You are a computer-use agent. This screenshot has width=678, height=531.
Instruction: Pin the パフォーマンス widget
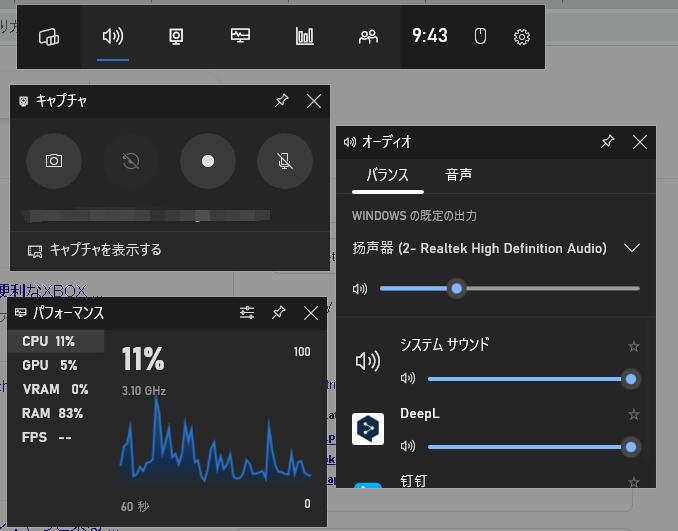(278, 313)
